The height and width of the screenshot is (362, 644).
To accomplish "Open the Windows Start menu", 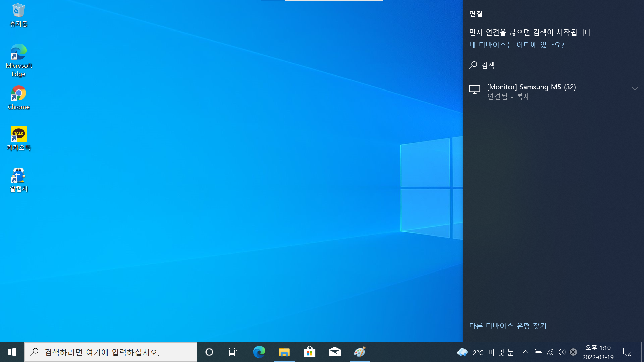I will click(x=12, y=352).
